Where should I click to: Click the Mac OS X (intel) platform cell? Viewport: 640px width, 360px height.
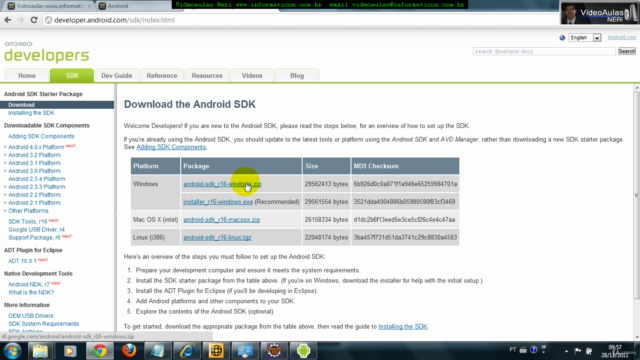point(156,220)
